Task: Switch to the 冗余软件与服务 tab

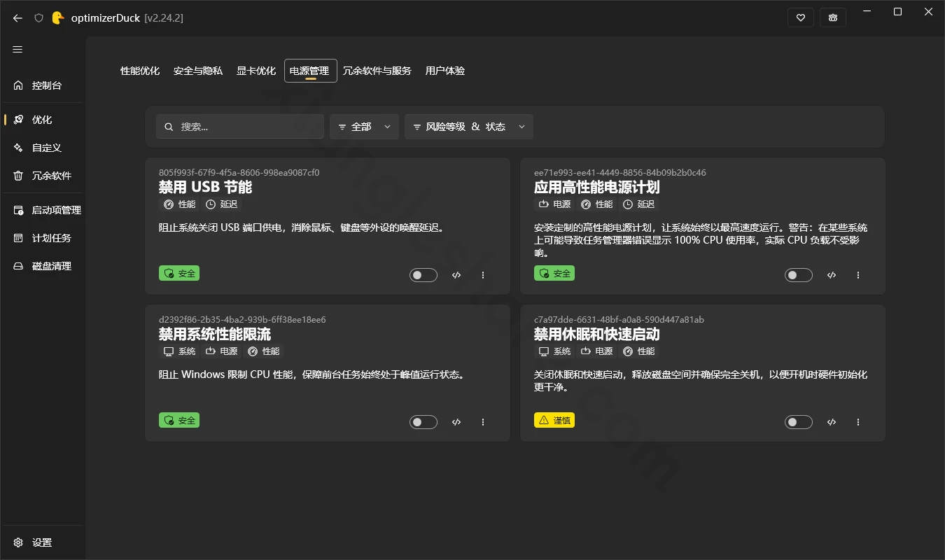Action: (377, 71)
